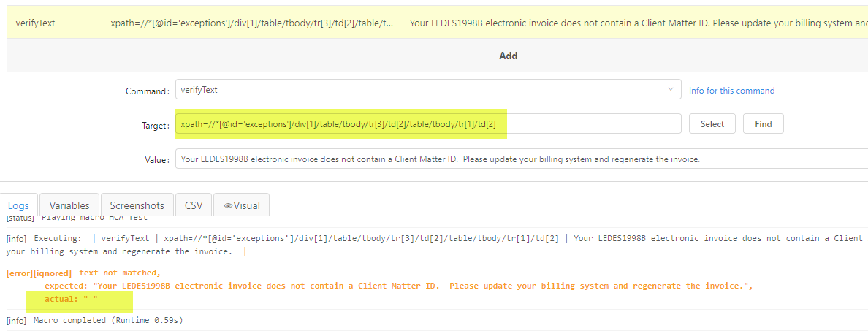The image size is (868, 331).
Task: Click the row's xpath target cell text
Action: tap(252, 24)
